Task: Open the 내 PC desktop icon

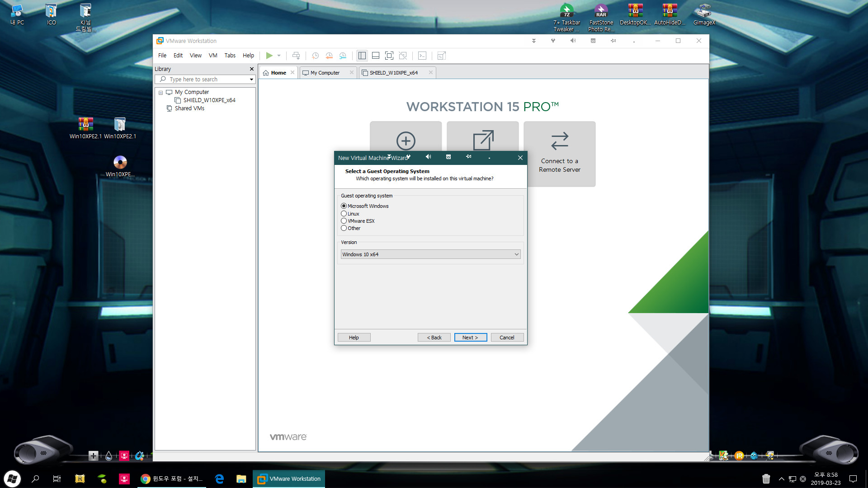Action: (x=17, y=14)
